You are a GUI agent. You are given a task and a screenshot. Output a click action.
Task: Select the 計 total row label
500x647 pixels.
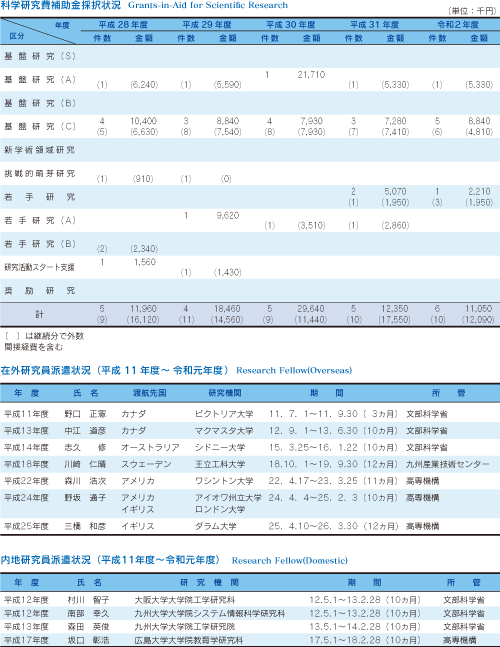pos(39,314)
